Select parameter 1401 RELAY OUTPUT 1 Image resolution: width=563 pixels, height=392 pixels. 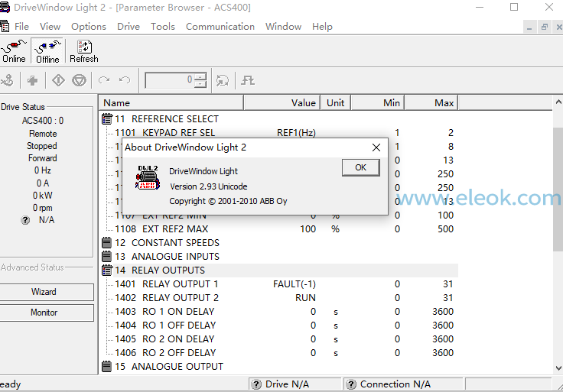pos(167,284)
